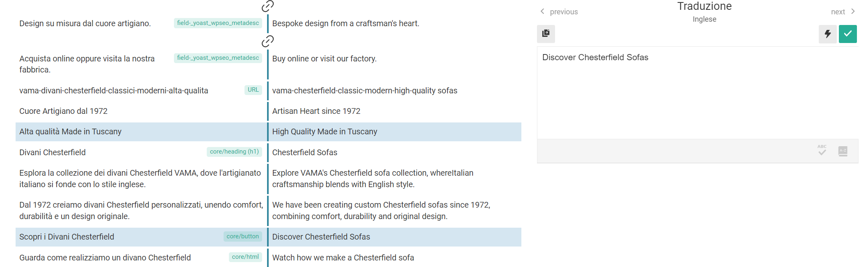Click the 'previous' navigation link

(x=564, y=12)
